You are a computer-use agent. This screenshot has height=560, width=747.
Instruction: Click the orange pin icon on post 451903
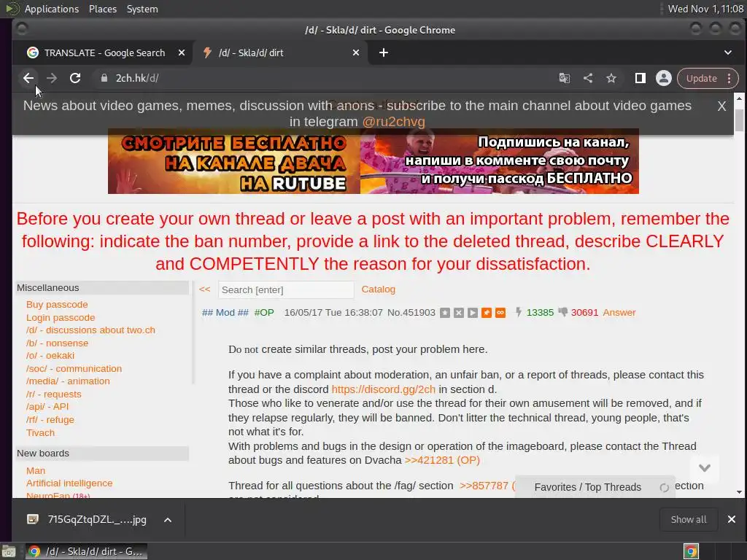coord(486,313)
